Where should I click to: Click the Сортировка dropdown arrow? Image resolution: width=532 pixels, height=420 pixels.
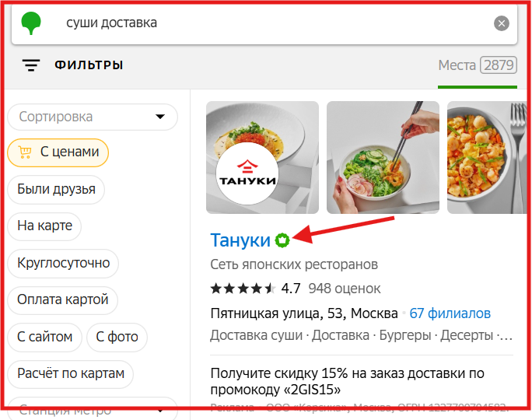(x=159, y=117)
